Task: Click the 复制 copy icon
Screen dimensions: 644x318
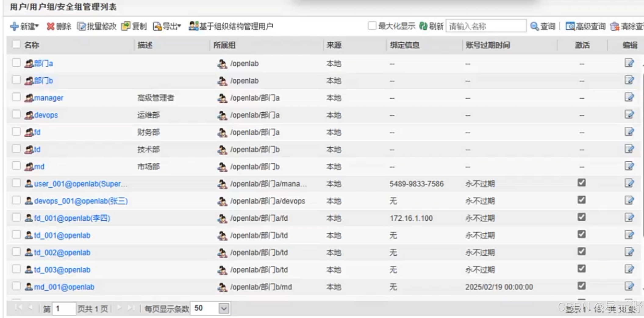Action: [125, 26]
